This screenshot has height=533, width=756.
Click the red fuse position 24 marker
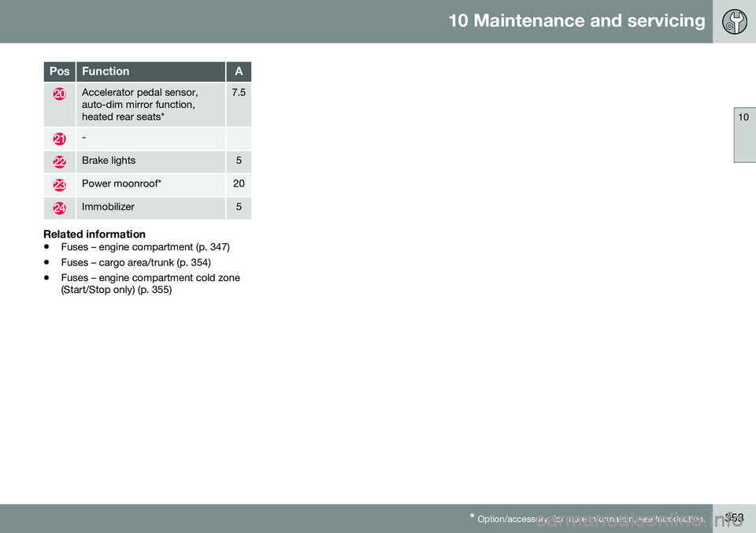click(59, 208)
